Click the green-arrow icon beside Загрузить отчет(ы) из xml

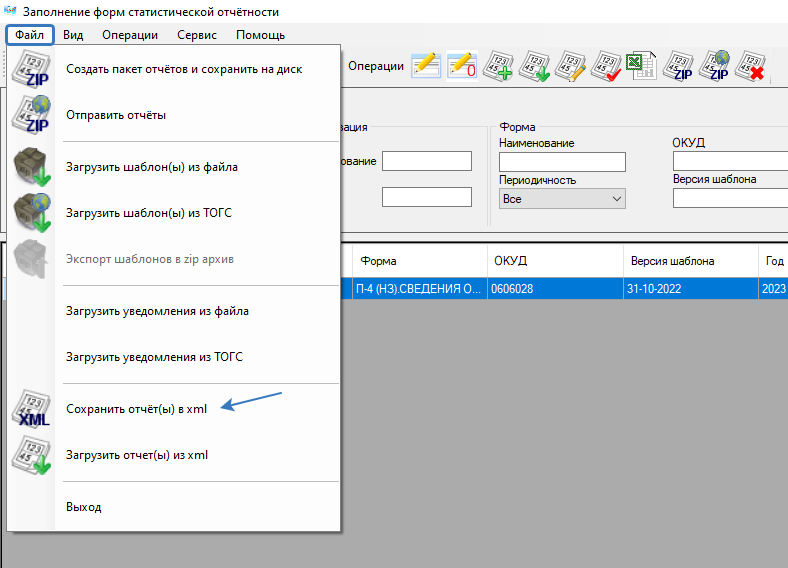click(x=31, y=455)
